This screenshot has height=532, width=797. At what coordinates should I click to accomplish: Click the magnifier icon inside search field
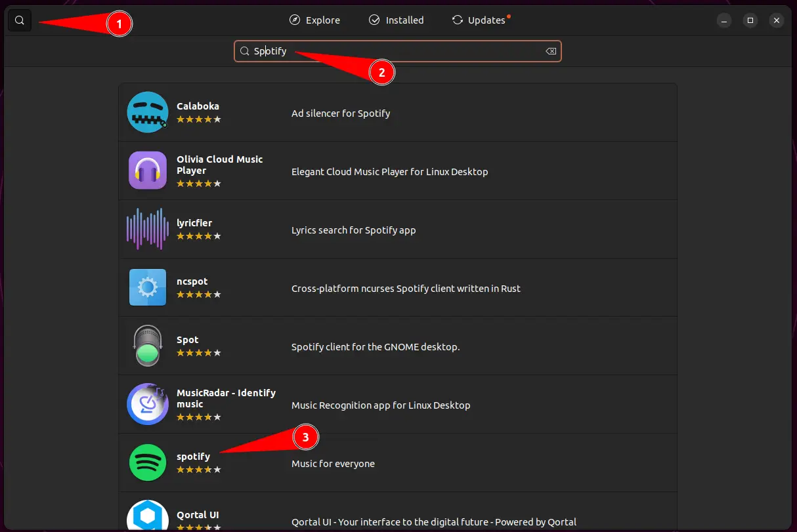(x=244, y=51)
